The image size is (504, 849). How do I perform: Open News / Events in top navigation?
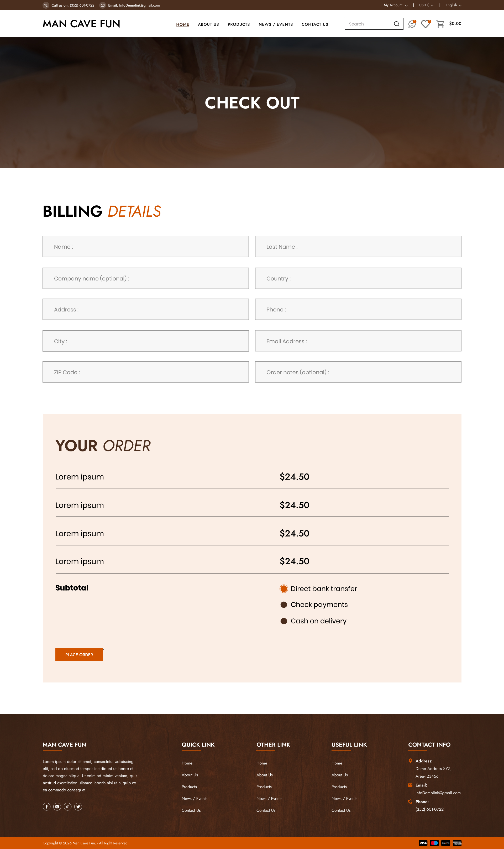click(x=275, y=24)
